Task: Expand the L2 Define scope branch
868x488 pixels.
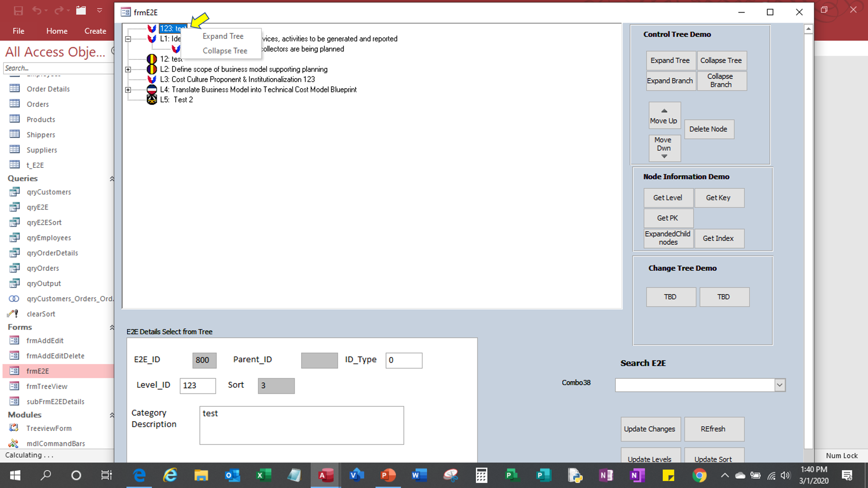Action: 128,69
